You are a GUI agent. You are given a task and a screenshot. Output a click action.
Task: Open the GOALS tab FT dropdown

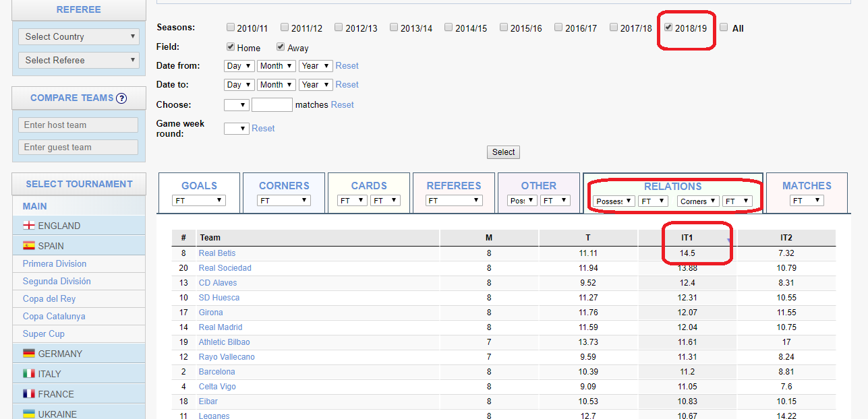198,201
